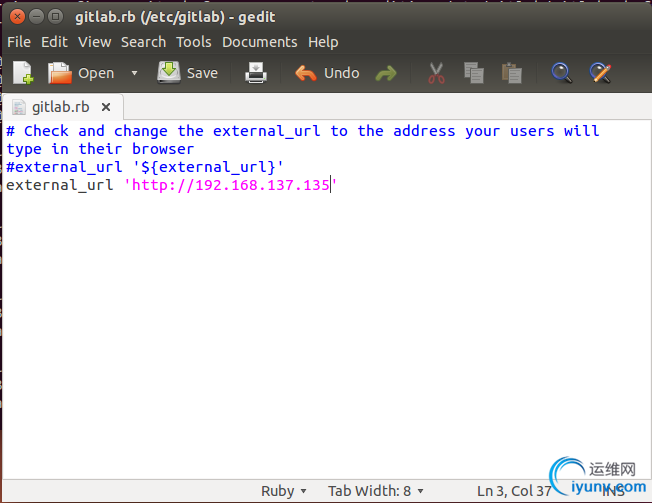The height and width of the screenshot is (503, 652).
Task: Close the gitlab.rb tab
Action: point(106,107)
